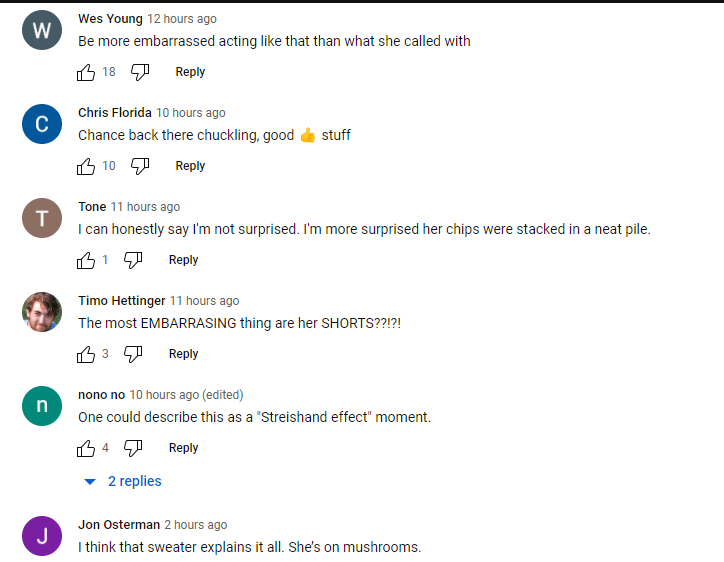Image resolution: width=724 pixels, height=562 pixels.
Task: Dislike Tone's comment
Action: [133, 260]
